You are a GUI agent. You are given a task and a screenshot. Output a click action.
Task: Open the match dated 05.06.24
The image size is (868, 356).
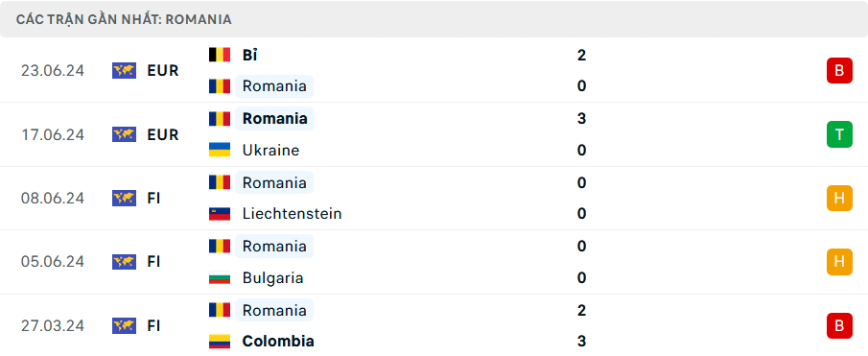(x=434, y=262)
